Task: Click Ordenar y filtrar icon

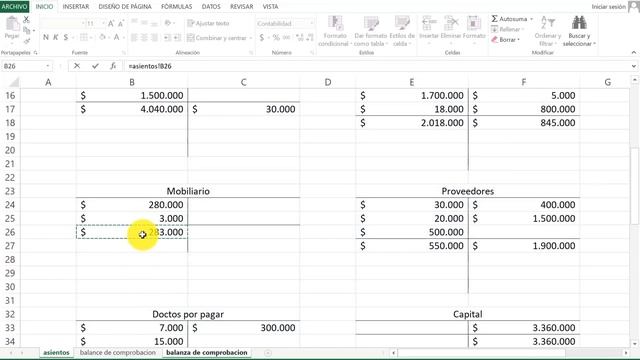Action: (548, 22)
